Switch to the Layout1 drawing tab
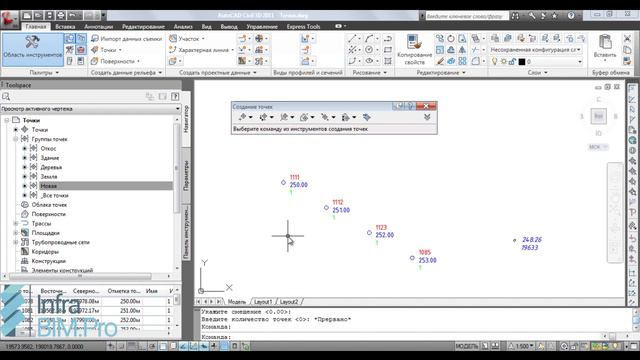Viewport: 640px width, 360px height. click(263, 302)
